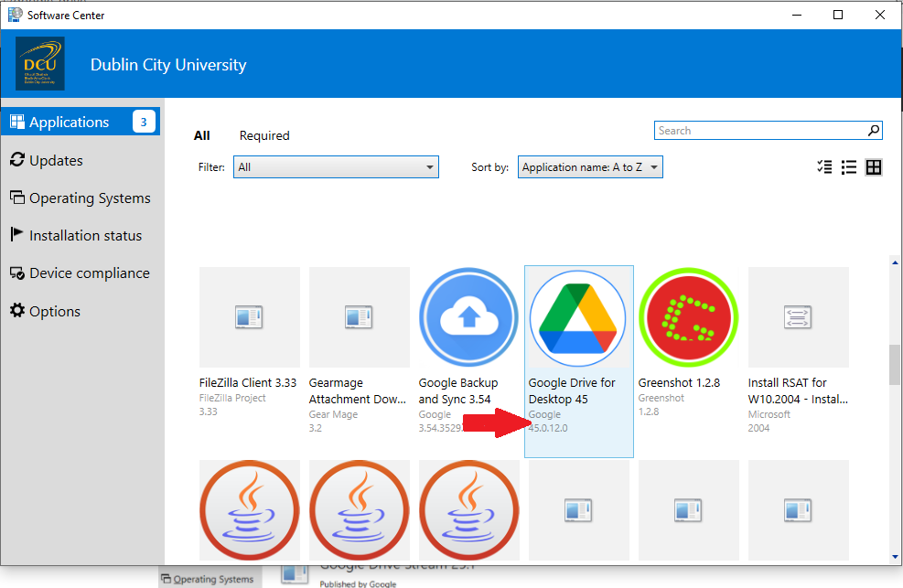Switch to multi-select checklist view

[x=824, y=166]
